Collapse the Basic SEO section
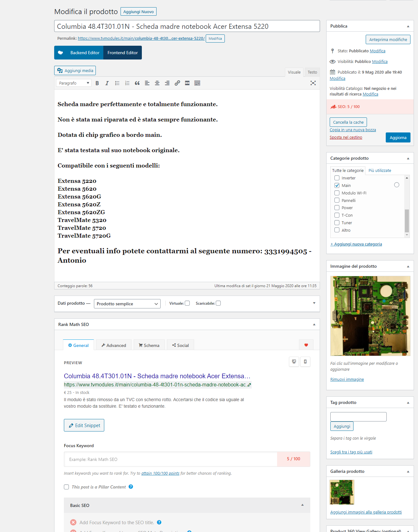418x532 pixels. [302, 505]
